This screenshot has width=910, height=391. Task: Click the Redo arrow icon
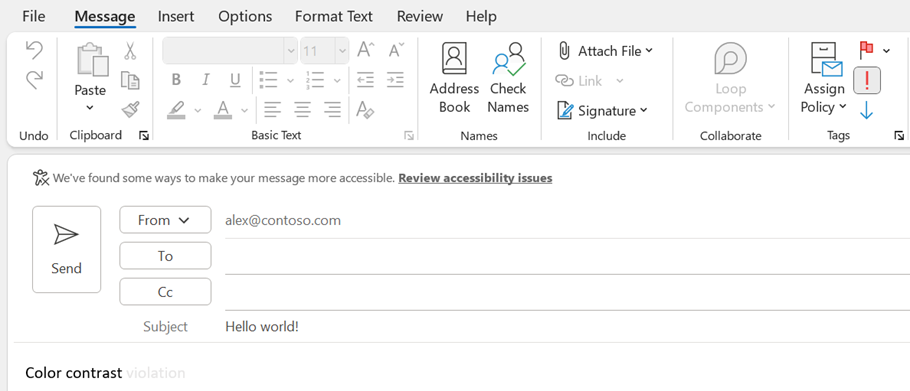pos(34,79)
